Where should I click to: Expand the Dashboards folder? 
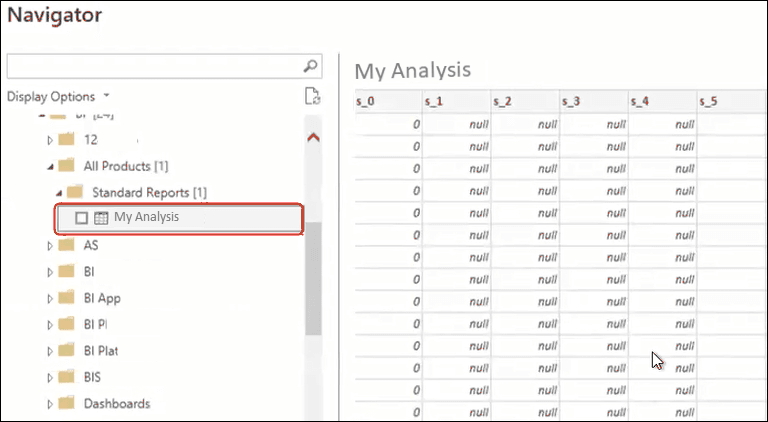[50, 404]
